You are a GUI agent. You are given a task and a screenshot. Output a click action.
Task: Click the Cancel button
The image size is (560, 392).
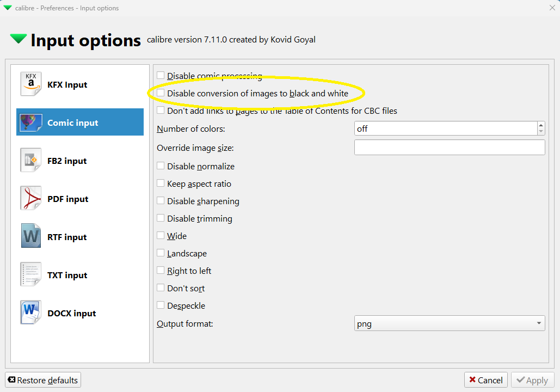485,380
